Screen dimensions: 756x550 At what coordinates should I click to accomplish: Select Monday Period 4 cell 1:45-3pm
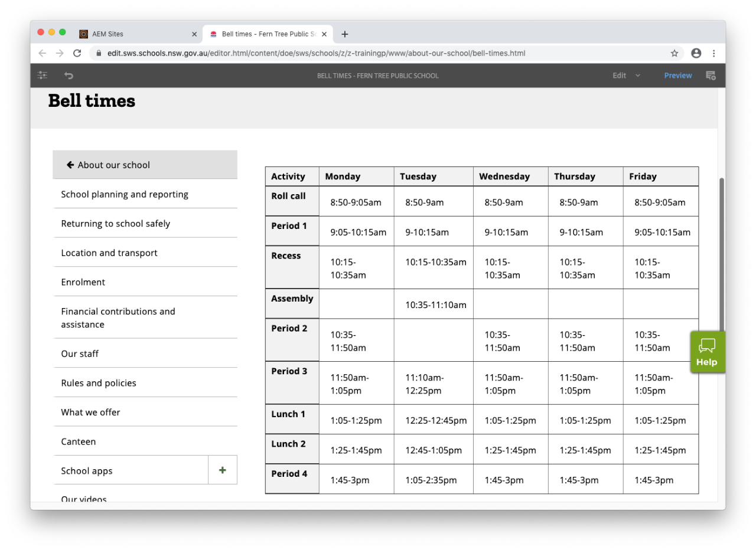[x=356, y=480]
